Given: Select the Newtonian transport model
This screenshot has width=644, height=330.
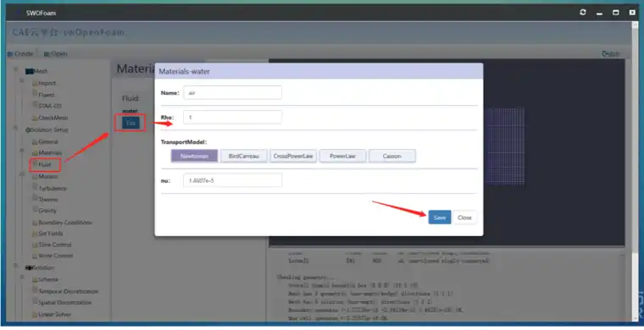Looking at the screenshot, I should [x=194, y=157].
